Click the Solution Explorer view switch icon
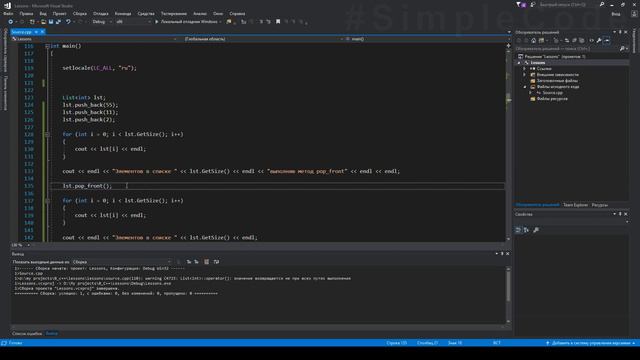 [x=542, y=40]
